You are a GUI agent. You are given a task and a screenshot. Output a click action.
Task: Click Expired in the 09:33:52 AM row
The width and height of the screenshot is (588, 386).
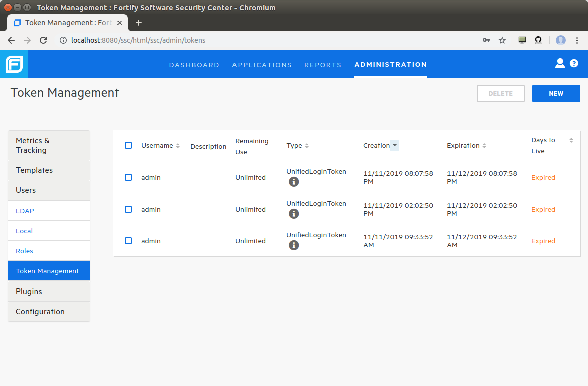pyautogui.click(x=543, y=241)
